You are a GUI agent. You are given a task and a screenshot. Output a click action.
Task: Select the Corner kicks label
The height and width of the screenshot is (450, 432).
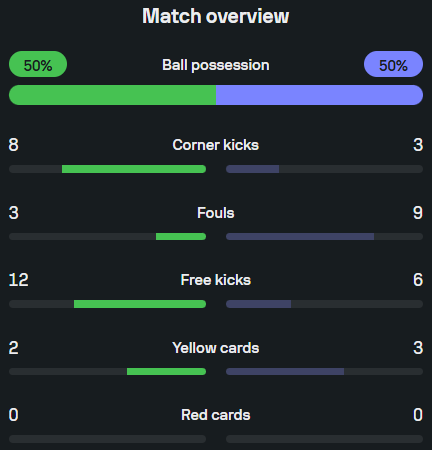(216, 145)
